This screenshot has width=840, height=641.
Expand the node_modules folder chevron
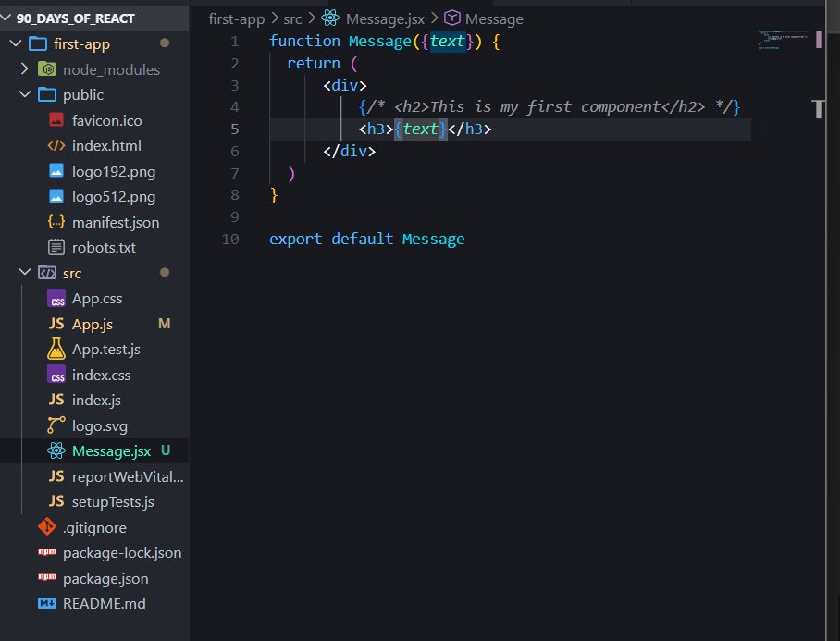[25, 69]
